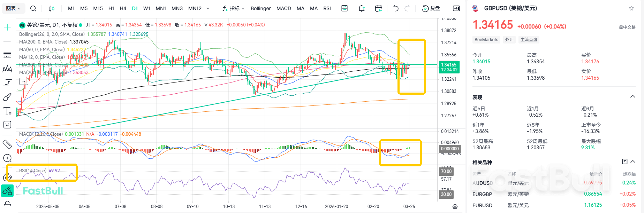Image resolution: width=644 pixels, height=213 pixels.
Task: Select the Fibonacci lines tool
Action: tap(7, 55)
